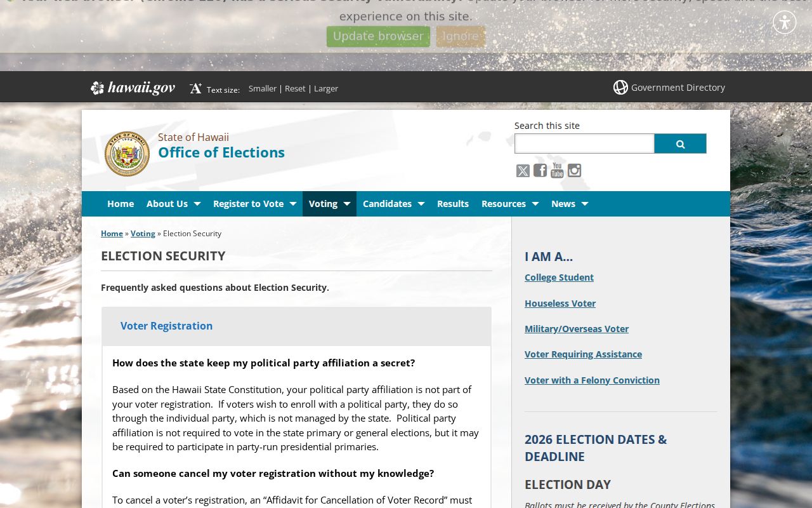
Task: Focus the Search this site field
Action: [x=584, y=144]
